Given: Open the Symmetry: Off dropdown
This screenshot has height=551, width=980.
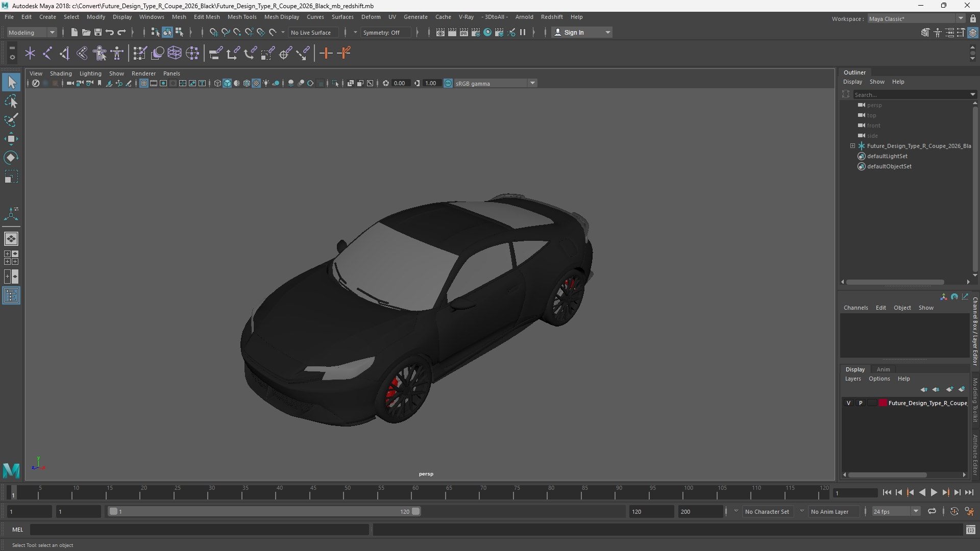Looking at the screenshot, I should point(387,32).
